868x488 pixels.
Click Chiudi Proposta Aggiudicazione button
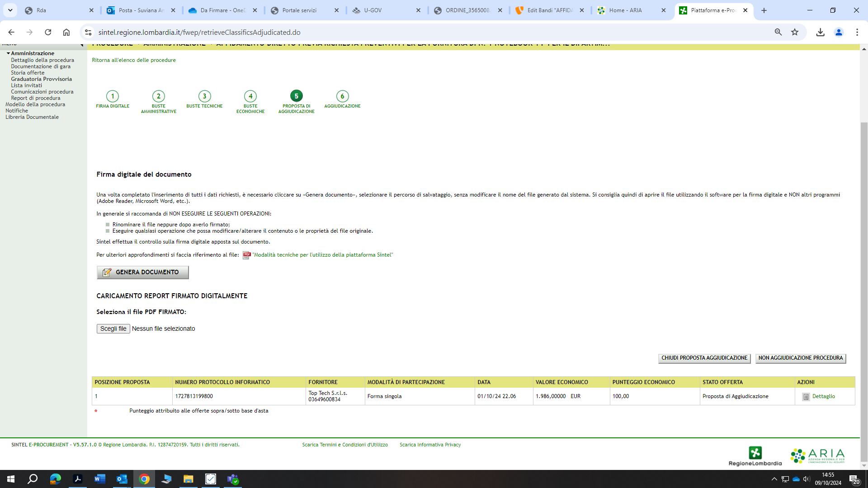(704, 358)
